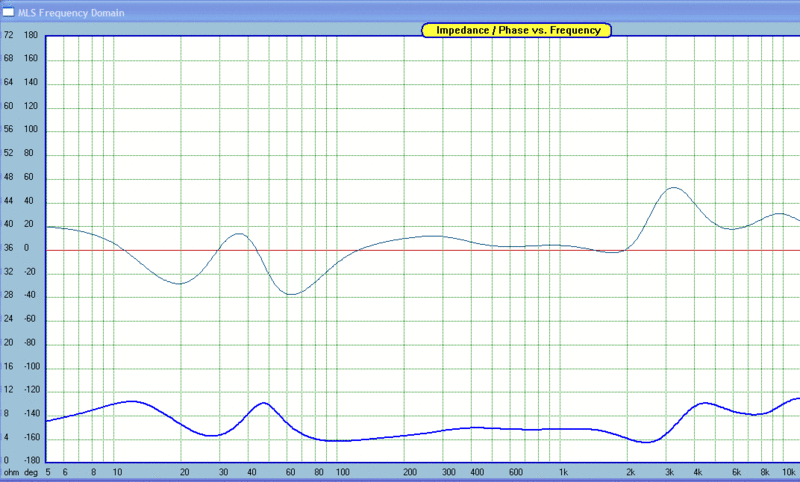Click the '300' frequency-axis label
The height and width of the screenshot is (482, 800).
coord(449,472)
